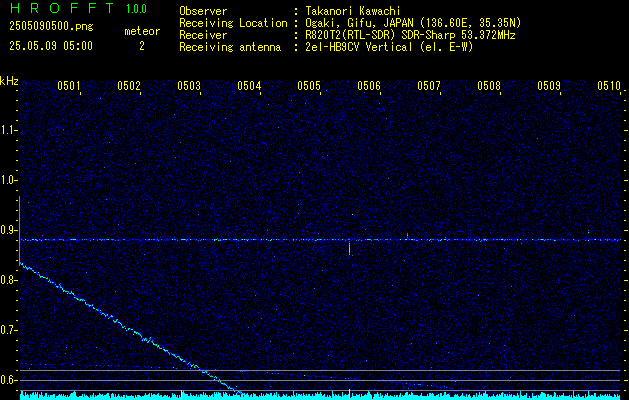Screen dimensions: 629x400
Task: Click the 0508 time marker
Action: 489,85
